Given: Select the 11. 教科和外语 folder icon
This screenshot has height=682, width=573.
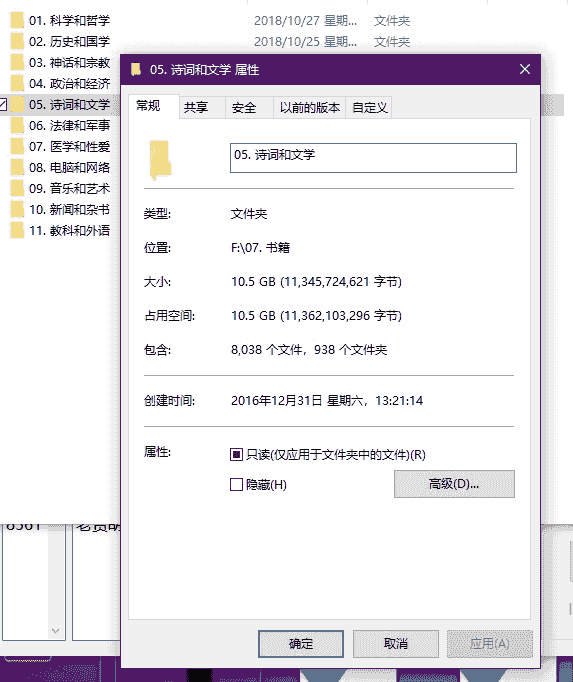Looking at the screenshot, I should coord(17,231).
